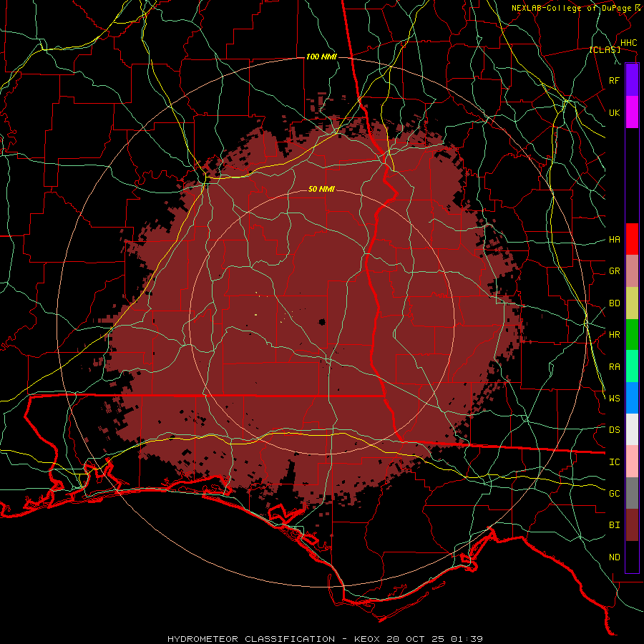Click the WS label beside the legend
This screenshot has height=644, width=644.
615,399
